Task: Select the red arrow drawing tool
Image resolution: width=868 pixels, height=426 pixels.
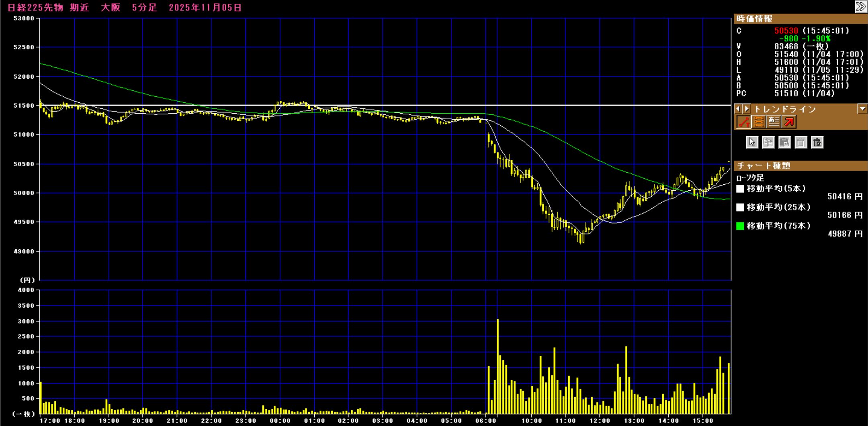Action: click(789, 122)
